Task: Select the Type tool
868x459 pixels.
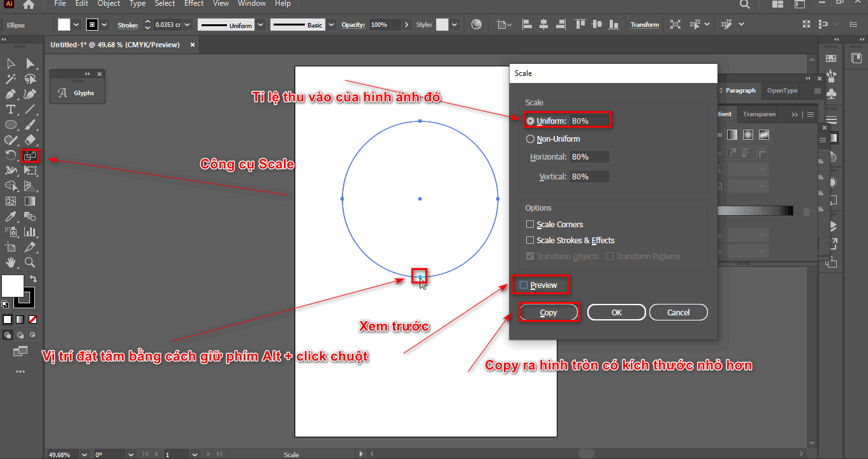Action: (10, 109)
